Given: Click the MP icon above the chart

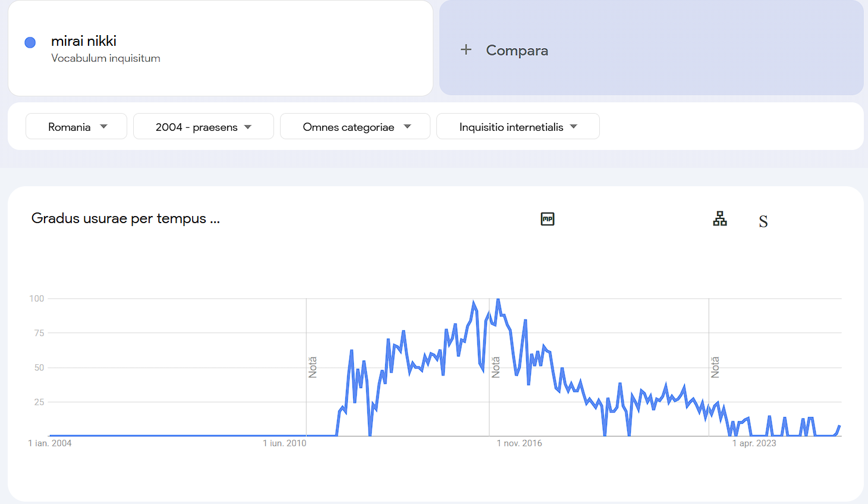Looking at the screenshot, I should 548,219.
